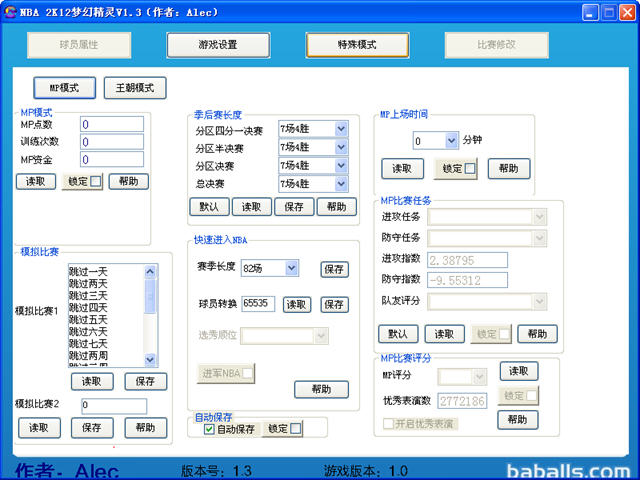Screen dimensions: 640x480
Task: Click 默认 in 季后赛长度 group
Action: (x=209, y=207)
